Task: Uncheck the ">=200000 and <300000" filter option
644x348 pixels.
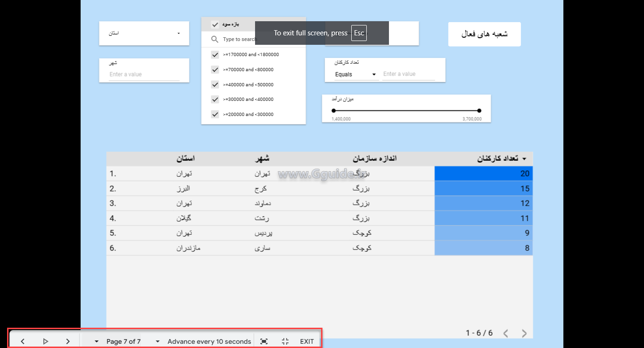Action: coord(215,114)
